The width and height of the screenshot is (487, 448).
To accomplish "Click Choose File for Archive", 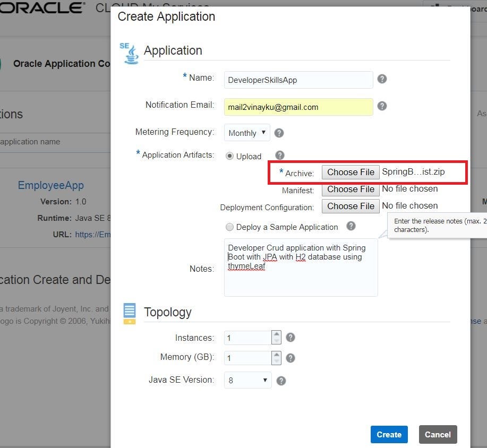I will coord(350,172).
